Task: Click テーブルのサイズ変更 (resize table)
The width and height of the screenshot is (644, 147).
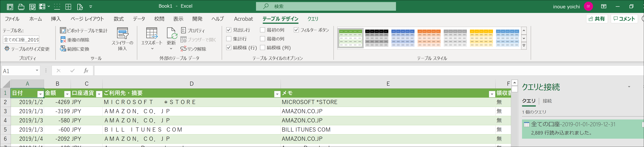Action: pos(27,49)
